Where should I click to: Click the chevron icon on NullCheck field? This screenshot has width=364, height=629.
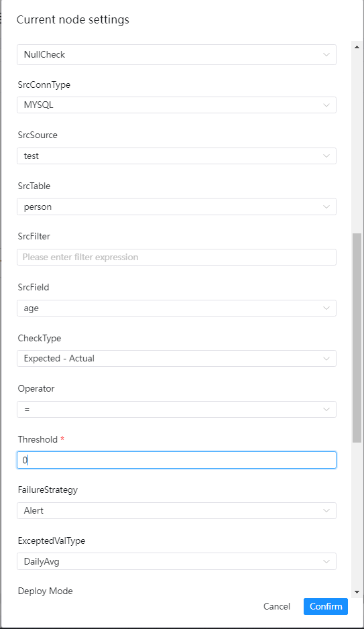326,54
